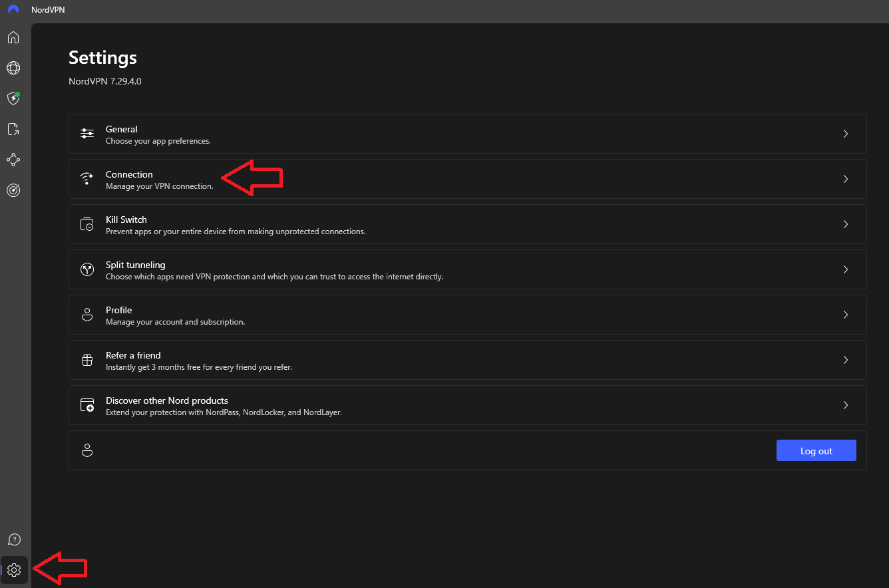Open the Split tunneling settings title
Image resolution: width=889 pixels, height=588 pixels.
136,265
